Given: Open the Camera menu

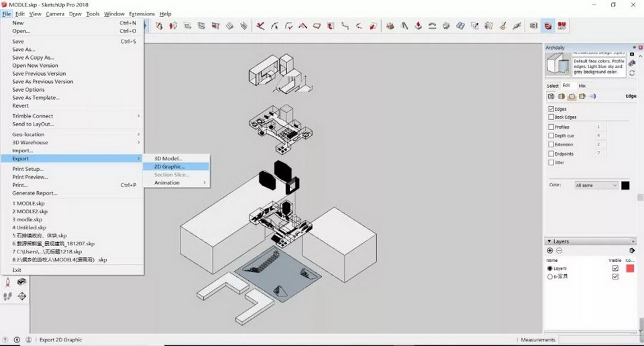Looking at the screenshot, I should (55, 14).
